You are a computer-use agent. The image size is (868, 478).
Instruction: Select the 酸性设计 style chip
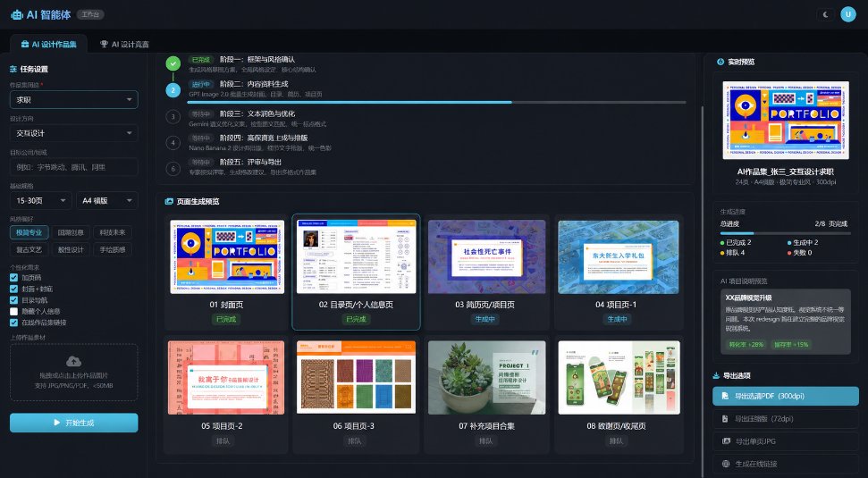[71, 249]
